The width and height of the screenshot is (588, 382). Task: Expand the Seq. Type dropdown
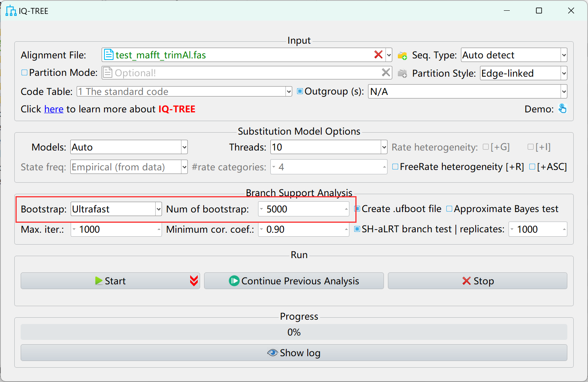tap(564, 55)
